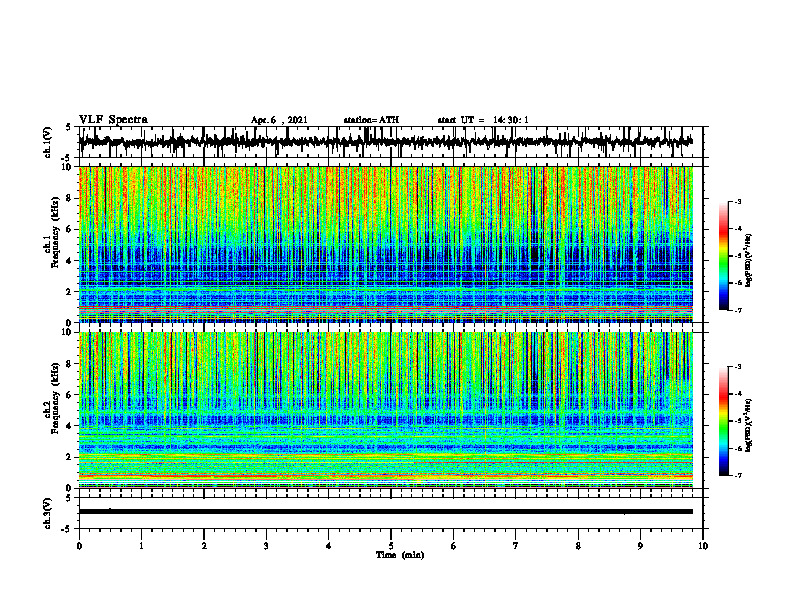Image resolution: width=792 pixels, height=612 pixels.
Task: Click the "station= ATH" header label
Action: (371, 120)
